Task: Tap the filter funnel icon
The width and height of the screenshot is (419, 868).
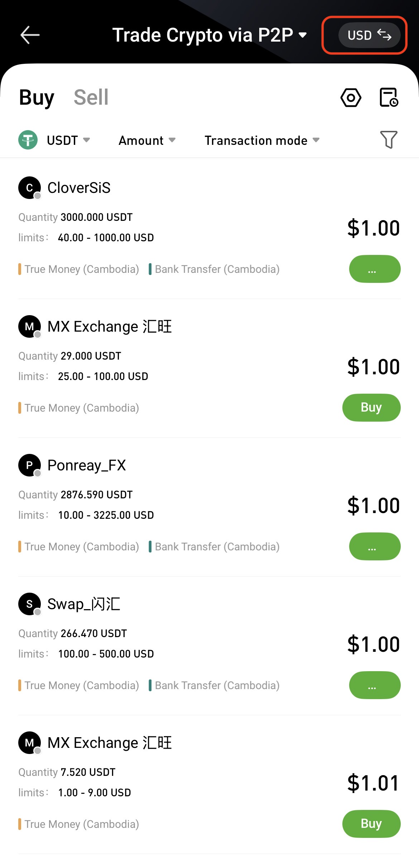Action: (x=389, y=139)
